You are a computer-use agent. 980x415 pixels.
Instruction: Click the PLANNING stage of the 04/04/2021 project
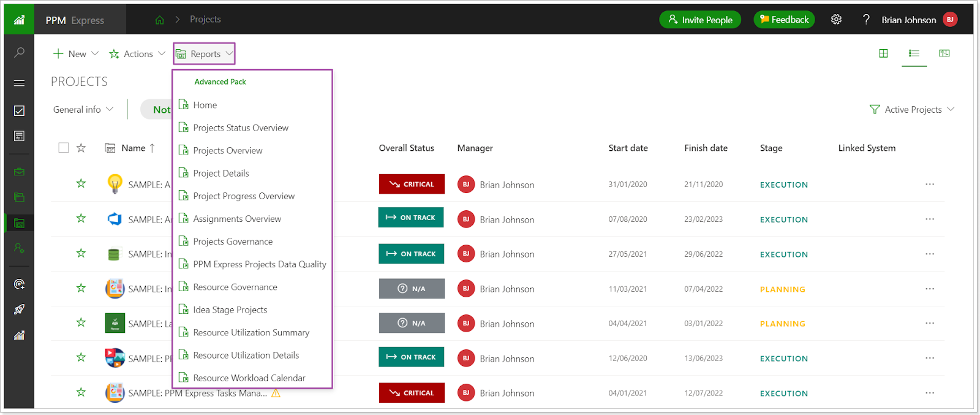(x=782, y=324)
